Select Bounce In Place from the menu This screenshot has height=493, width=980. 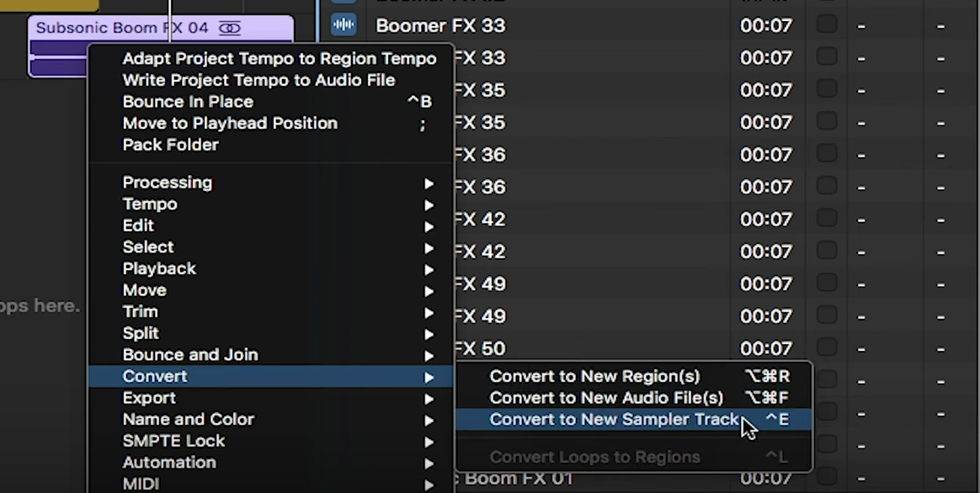(189, 101)
